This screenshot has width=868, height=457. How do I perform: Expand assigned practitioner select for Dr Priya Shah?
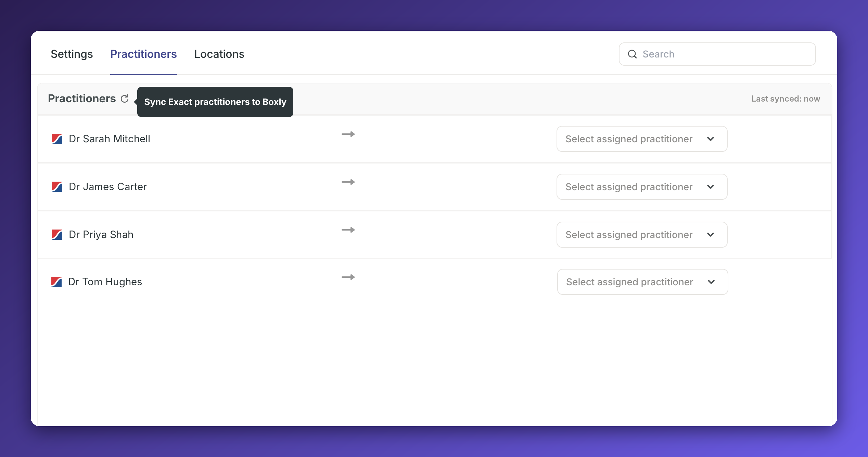[x=642, y=235]
